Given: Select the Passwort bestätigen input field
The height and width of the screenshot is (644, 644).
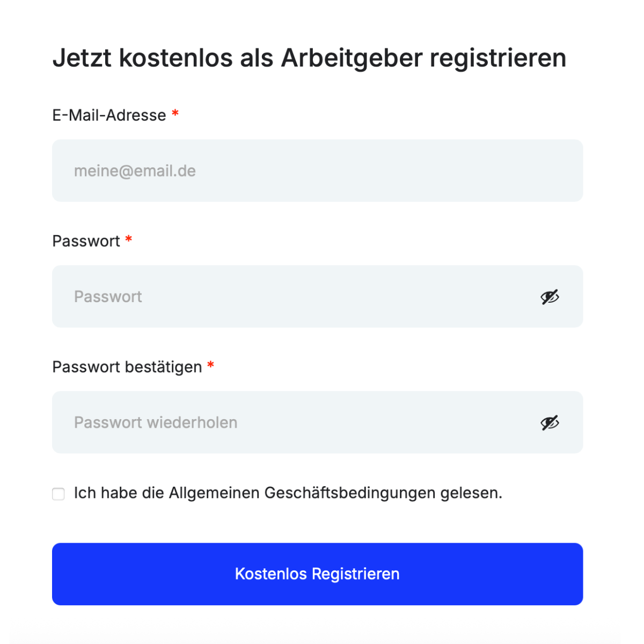Looking at the screenshot, I should [x=301, y=423].
